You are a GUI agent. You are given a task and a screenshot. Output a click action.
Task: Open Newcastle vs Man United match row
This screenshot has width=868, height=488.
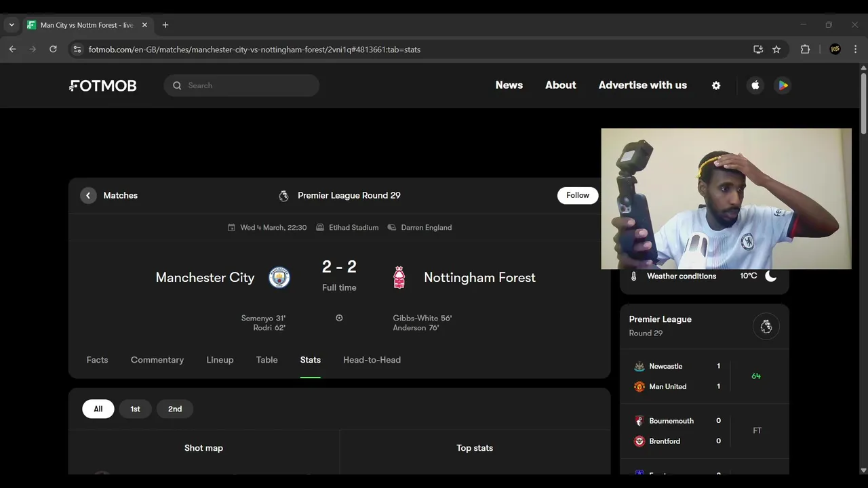pyautogui.click(x=705, y=376)
